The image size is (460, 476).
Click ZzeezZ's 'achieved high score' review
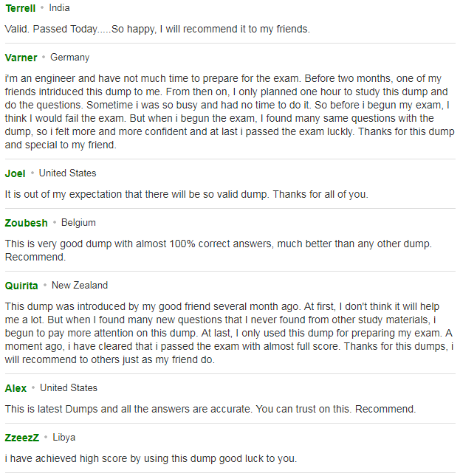[151, 458]
